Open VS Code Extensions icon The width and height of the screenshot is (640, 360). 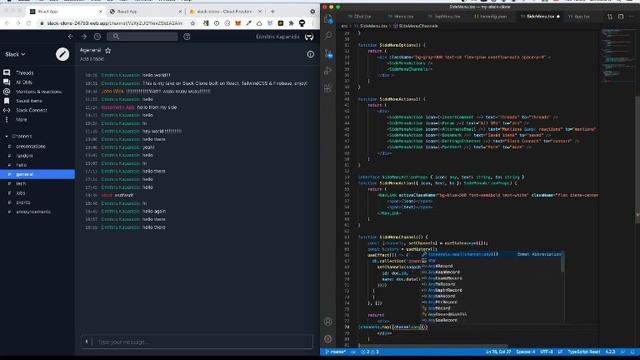click(x=328, y=88)
